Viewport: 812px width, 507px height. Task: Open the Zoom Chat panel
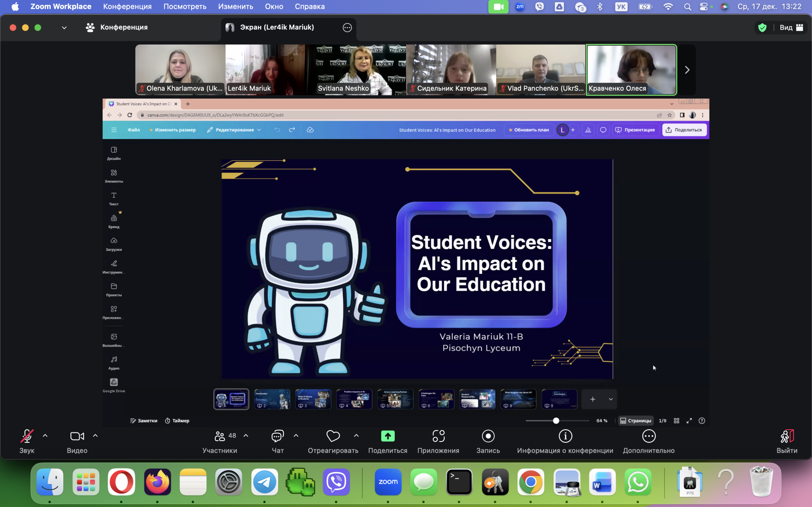278,436
